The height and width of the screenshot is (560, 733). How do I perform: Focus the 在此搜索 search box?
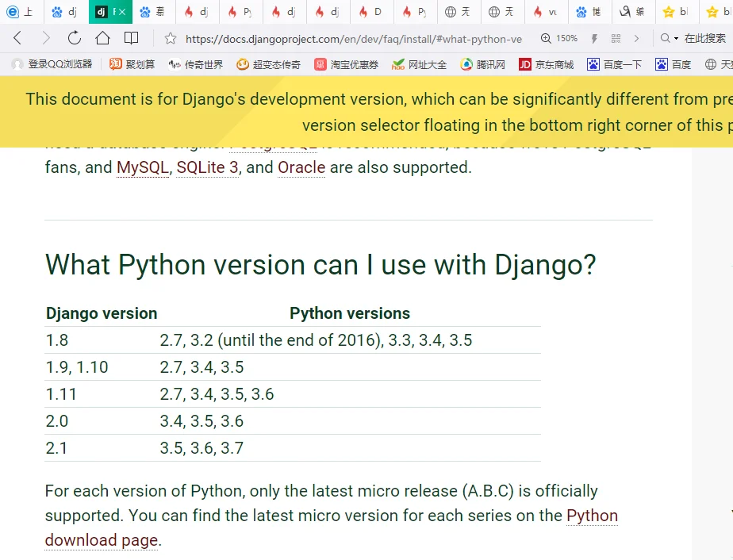click(707, 38)
